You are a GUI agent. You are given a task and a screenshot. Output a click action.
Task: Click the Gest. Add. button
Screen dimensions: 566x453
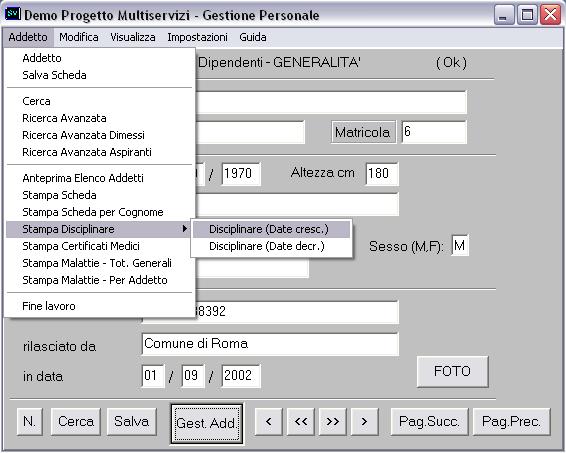[x=206, y=423]
